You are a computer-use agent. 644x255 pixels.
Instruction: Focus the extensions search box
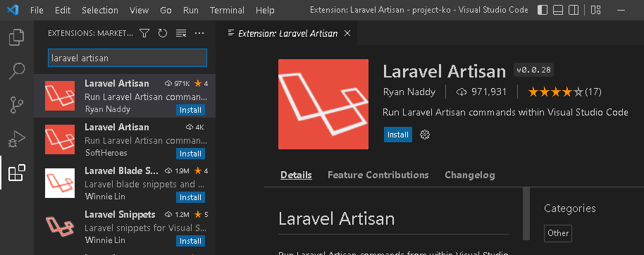click(x=128, y=58)
